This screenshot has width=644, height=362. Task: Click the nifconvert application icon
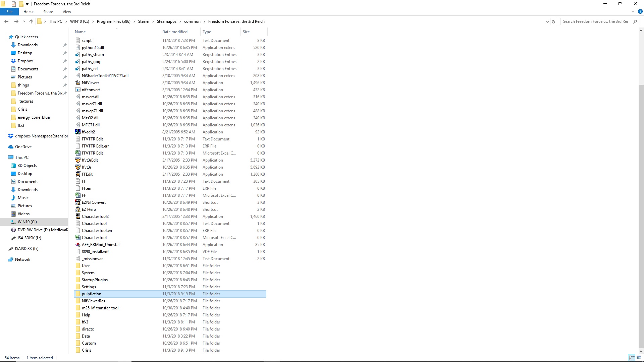78,90
